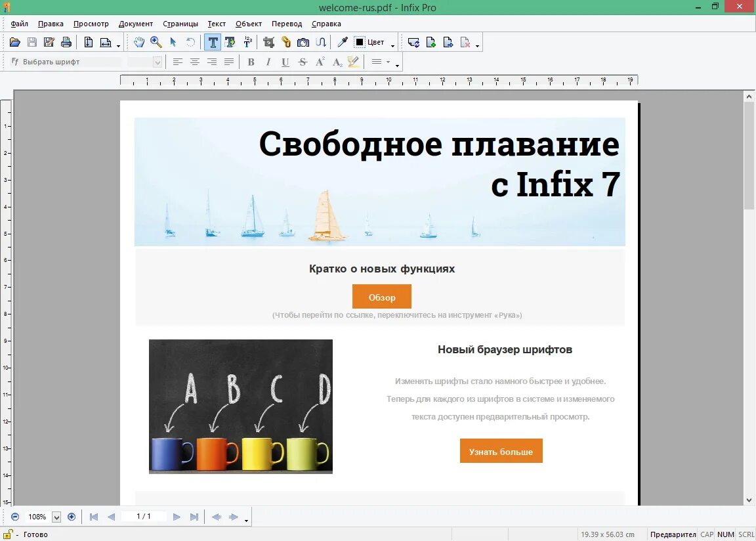Click the Узнать больше button

click(x=501, y=451)
